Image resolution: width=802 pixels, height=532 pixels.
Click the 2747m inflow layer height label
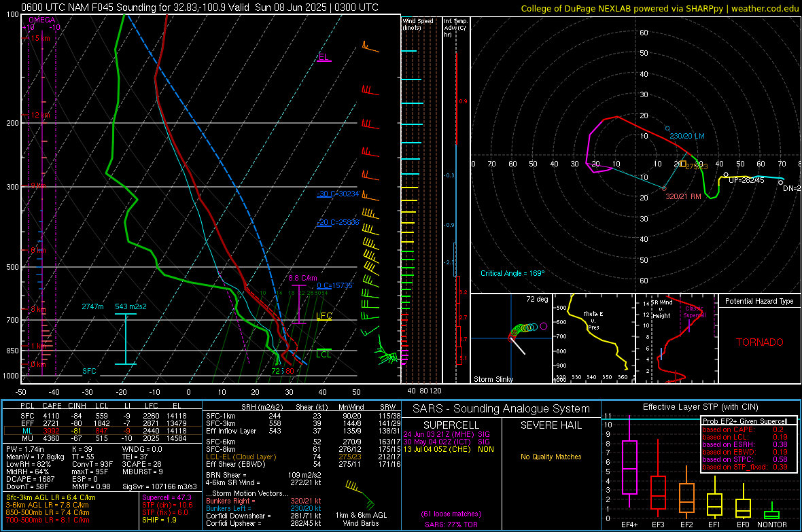[x=92, y=306]
